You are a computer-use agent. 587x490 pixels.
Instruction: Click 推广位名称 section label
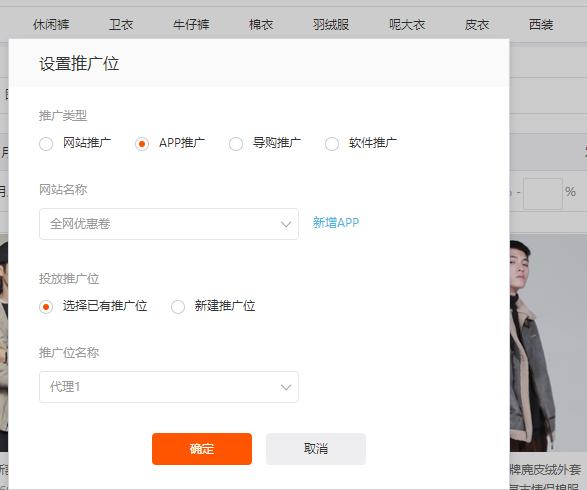click(69, 352)
